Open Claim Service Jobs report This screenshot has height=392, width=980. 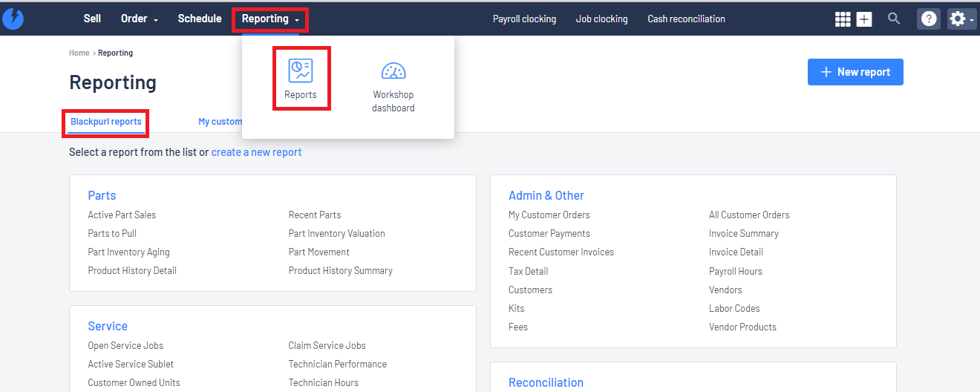[x=327, y=345]
